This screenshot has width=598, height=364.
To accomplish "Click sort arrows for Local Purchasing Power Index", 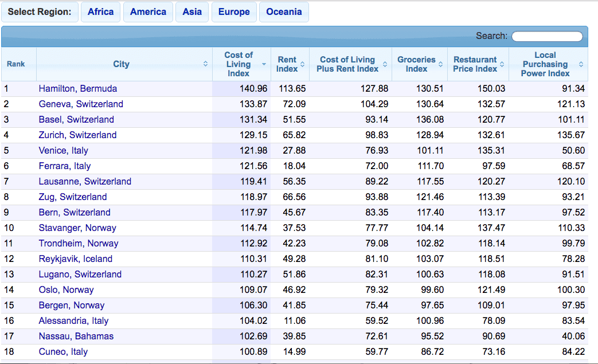I will tap(581, 64).
